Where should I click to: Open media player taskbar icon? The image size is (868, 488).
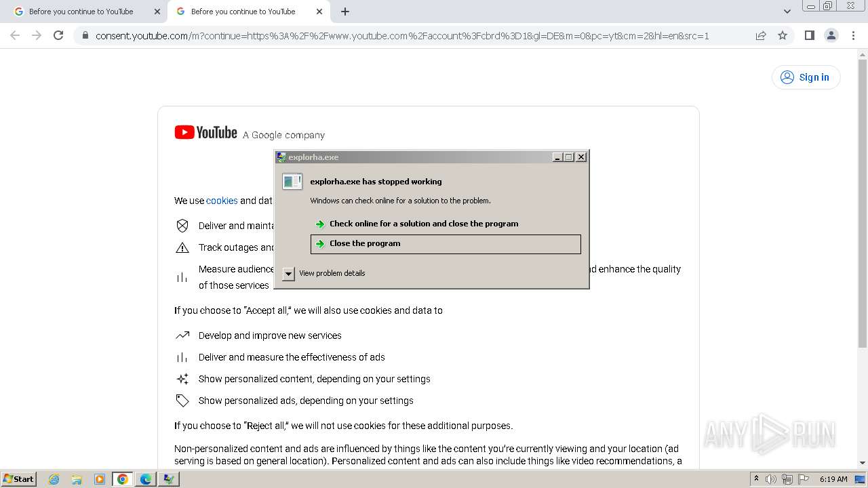coord(100,479)
